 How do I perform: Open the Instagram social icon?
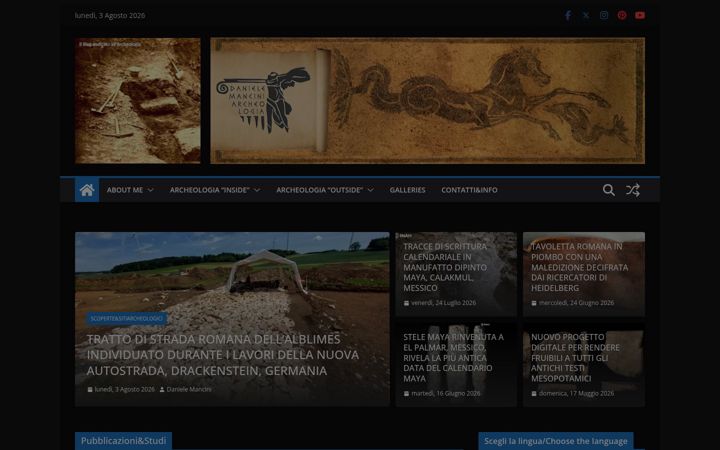pyautogui.click(x=604, y=15)
